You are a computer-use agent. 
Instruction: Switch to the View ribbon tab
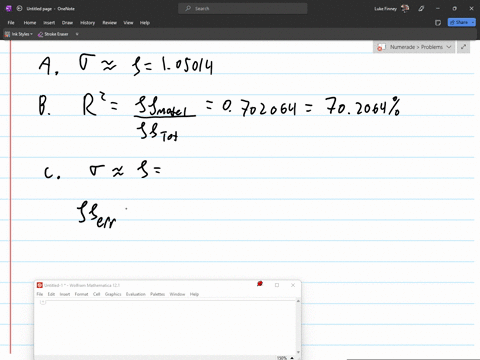pos(128,23)
